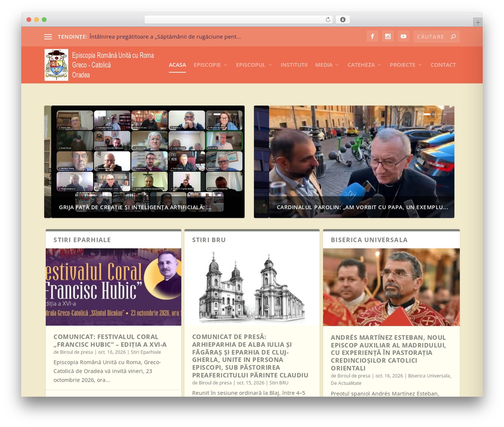The width and height of the screenshot is (504, 427).
Task: Go to the YouTube channel
Action: (404, 36)
